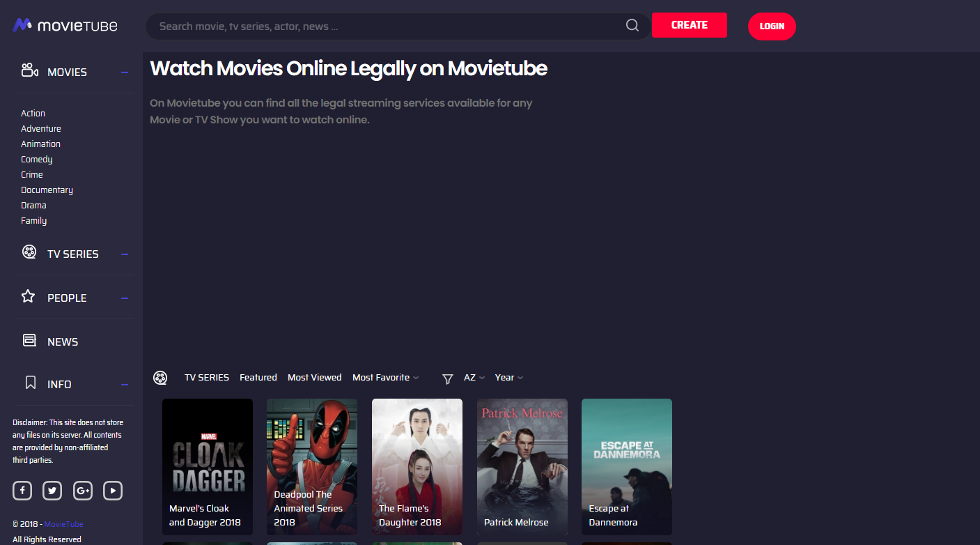
Task: Open the Twitter social icon
Action: click(52, 491)
